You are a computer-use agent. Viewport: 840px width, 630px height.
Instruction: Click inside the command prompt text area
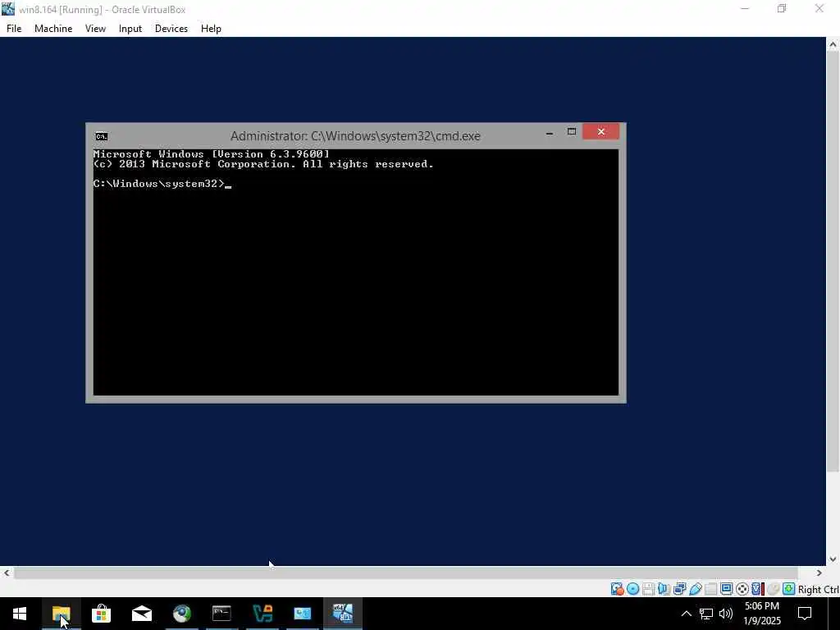click(x=356, y=272)
